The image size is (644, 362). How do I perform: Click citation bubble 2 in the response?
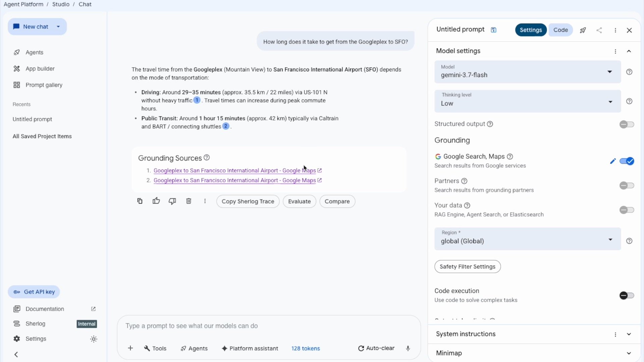(x=226, y=126)
